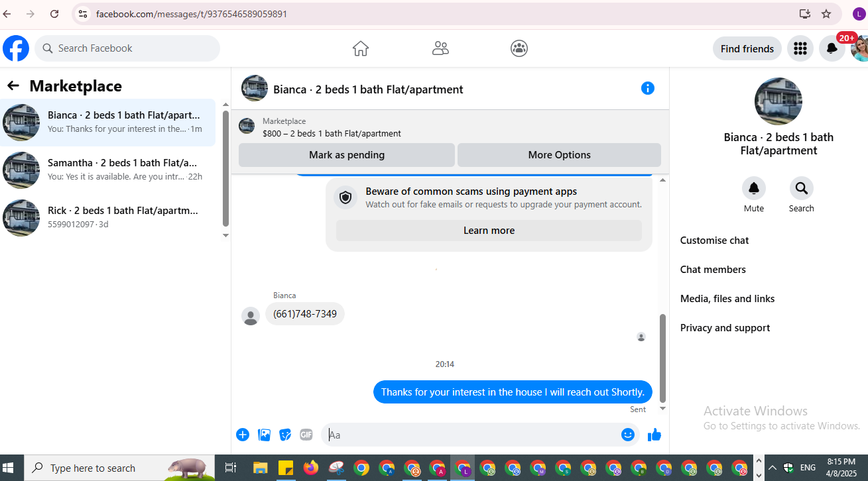This screenshot has height=481, width=868.
Task: Click the seen indicator avatar below message
Action: pyautogui.click(x=641, y=337)
